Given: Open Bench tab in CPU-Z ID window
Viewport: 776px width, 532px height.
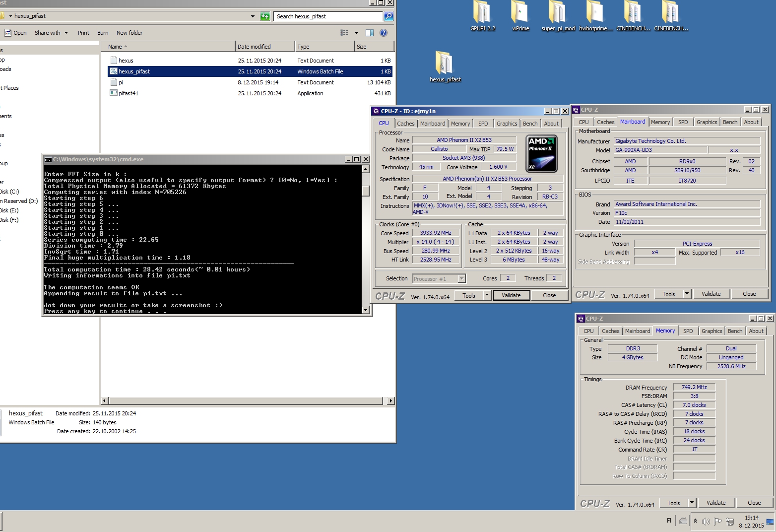Looking at the screenshot, I should pos(530,124).
